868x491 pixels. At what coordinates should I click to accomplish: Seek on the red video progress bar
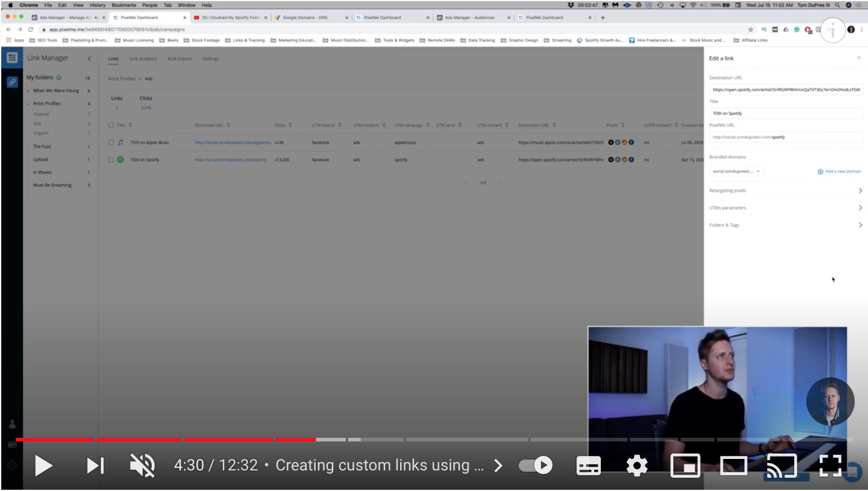pos(166,439)
